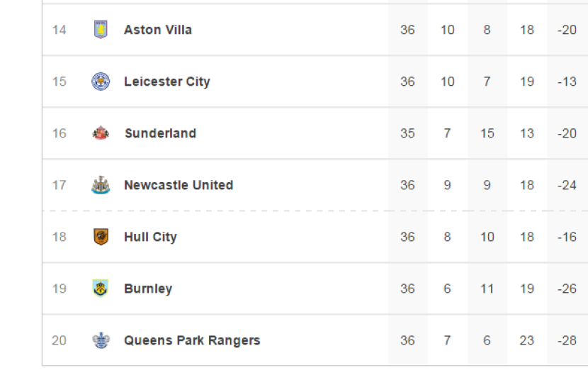Image resolution: width=588 pixels, height=392 pixels.
Task: Click the Burnley club crest
Action: point(101,289)
